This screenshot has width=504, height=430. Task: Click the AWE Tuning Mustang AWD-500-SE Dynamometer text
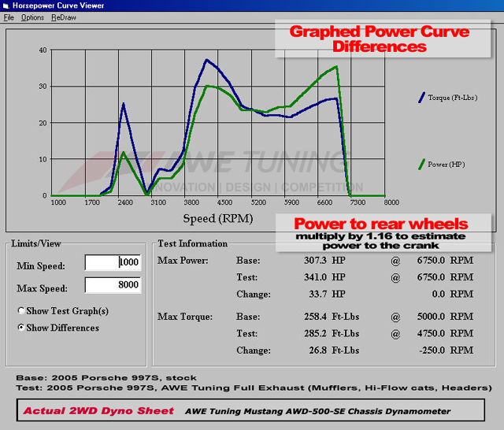pos(317,411)
